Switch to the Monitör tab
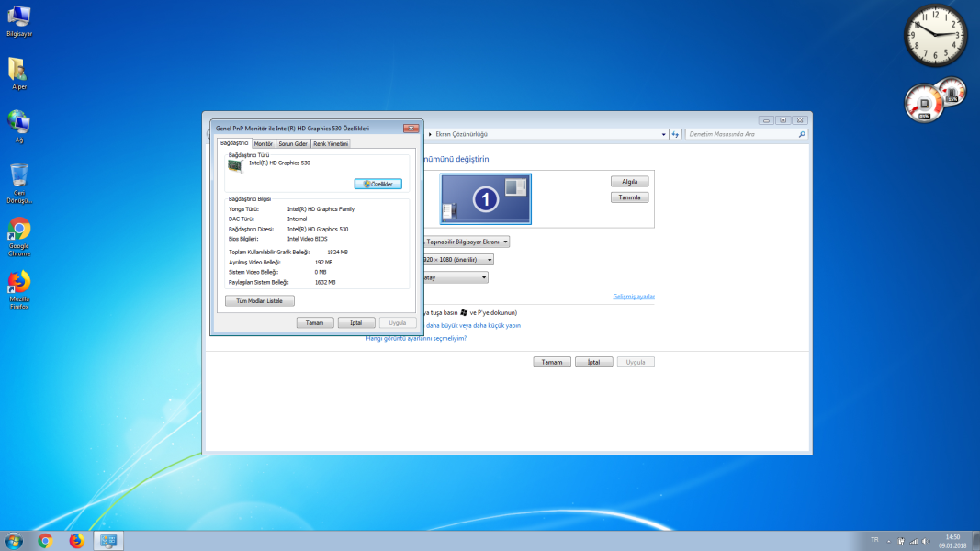The width and height of the screenshot is (980, 551). pos(264,143)
